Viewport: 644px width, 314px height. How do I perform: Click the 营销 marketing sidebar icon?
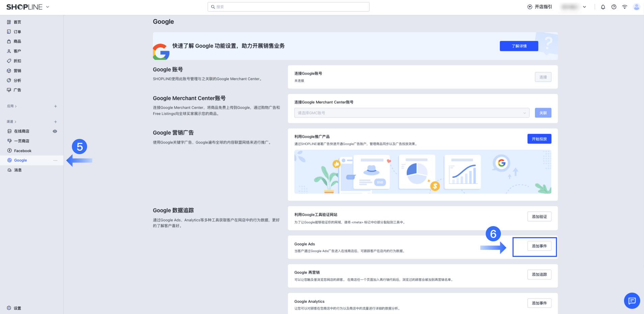point(9,71)
